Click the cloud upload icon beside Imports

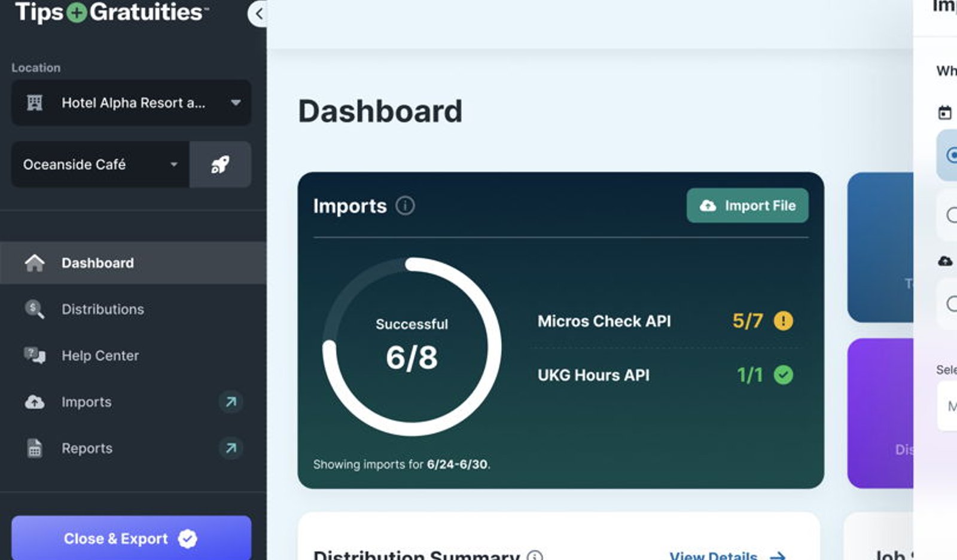[35, 402]
